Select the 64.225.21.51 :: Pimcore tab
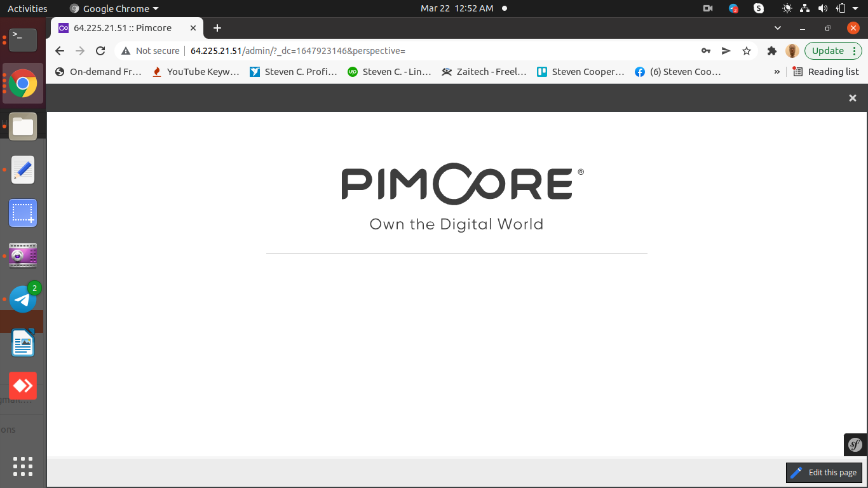This screenshot has width=868, height=488. click(x=123, y=28)
